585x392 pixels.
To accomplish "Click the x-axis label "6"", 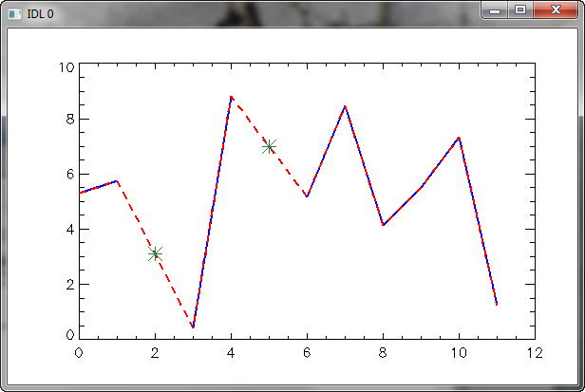I will point(307,353).
